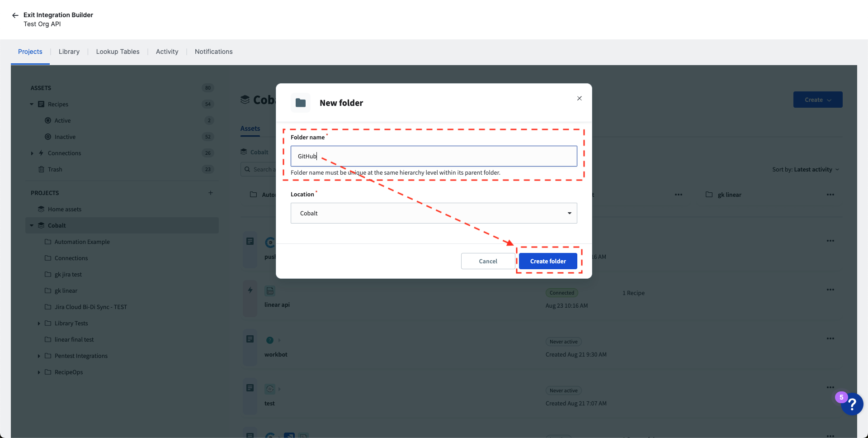Open the linear api connection

[x=277, y=305]
